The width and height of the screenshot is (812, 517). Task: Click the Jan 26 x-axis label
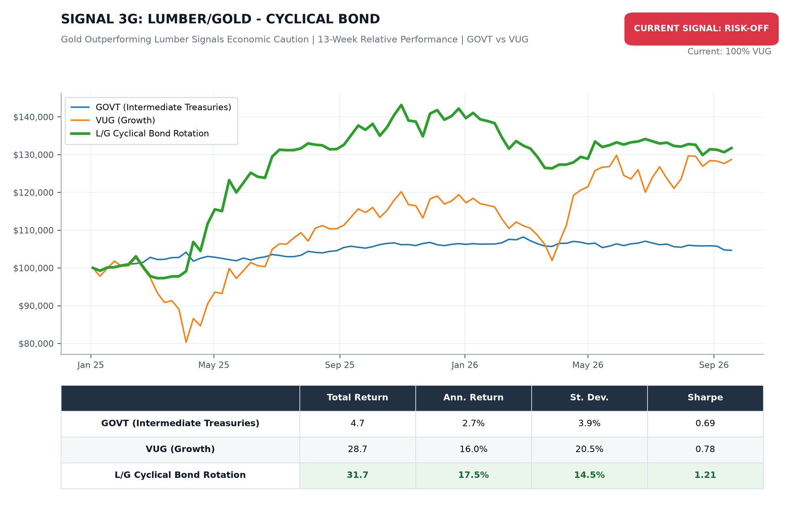pos(465,365)
